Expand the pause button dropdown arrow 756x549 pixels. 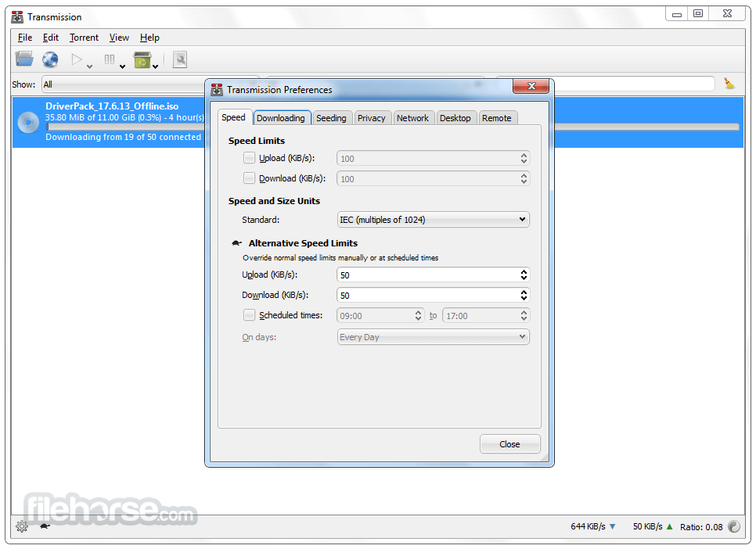point(122,66)
